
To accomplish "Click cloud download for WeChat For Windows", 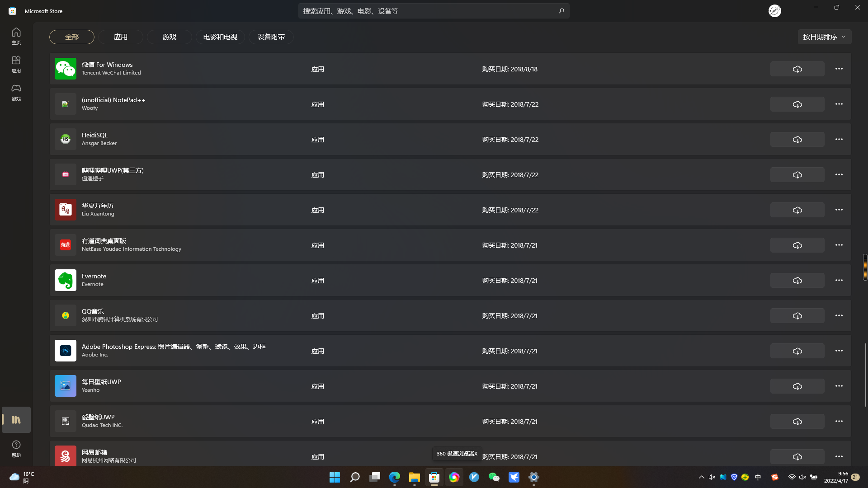I will pos(797,69).
